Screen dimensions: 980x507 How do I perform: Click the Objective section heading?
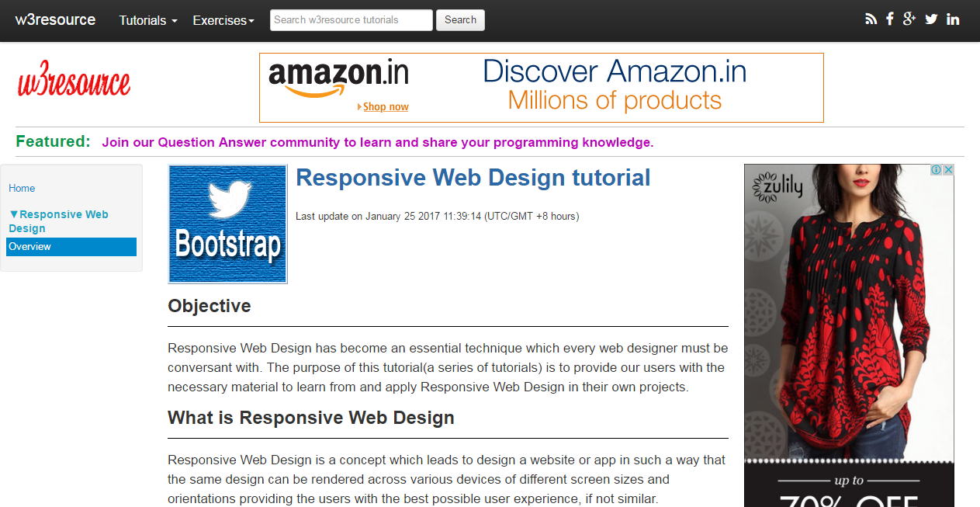(210, 306)
